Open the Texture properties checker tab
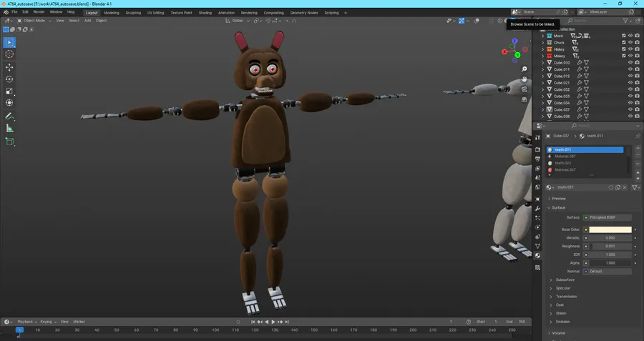The image size is (644, 341). [537, 267]
